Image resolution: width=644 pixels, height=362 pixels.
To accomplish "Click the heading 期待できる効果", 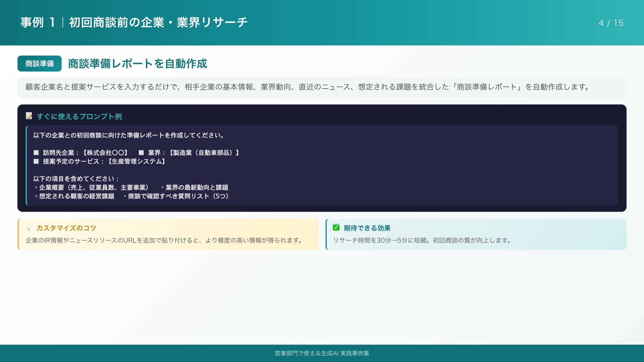I will (x=367, y=228).
